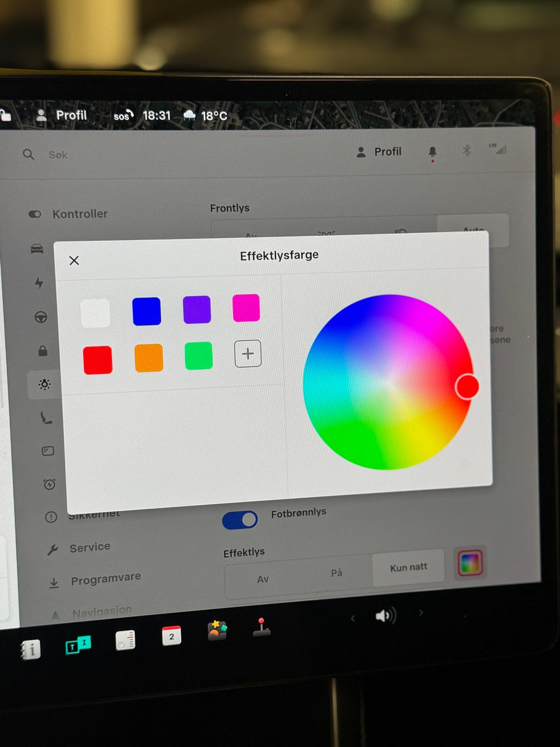The width and height of the screenshot is (560, 747).
Task: Open the seat icon in sidebar
Action: click(x=46, y=417)
